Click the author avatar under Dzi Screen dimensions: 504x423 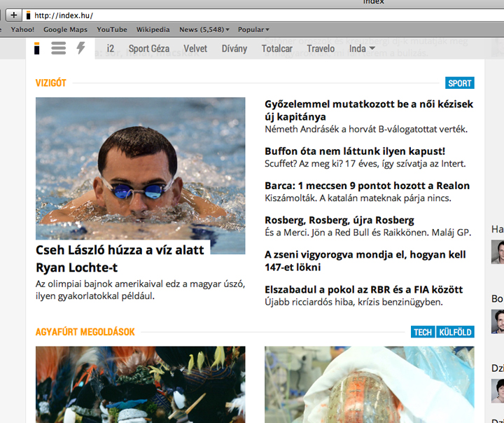(x=498, y=391)
